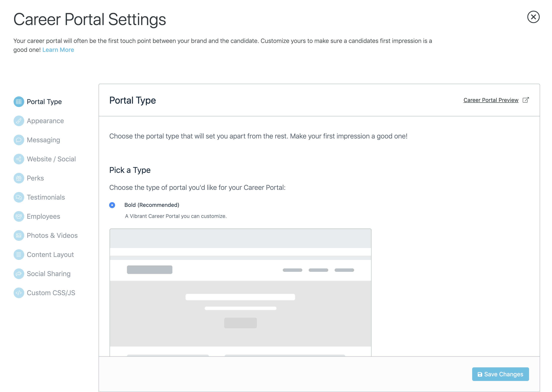Open the Career Portal Preview link

[491, 100]
